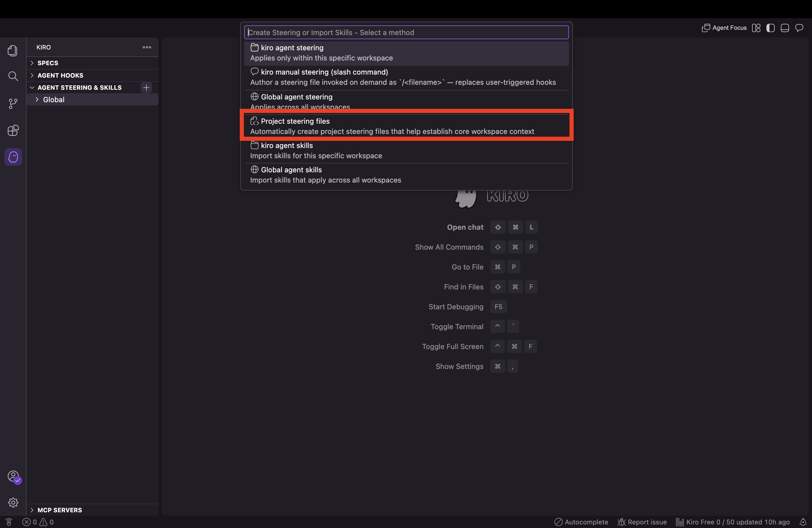The width and height of the screenshot is (812, 528).
Task: Click Report issue in status bar
Action: click(x=642, y=522)
